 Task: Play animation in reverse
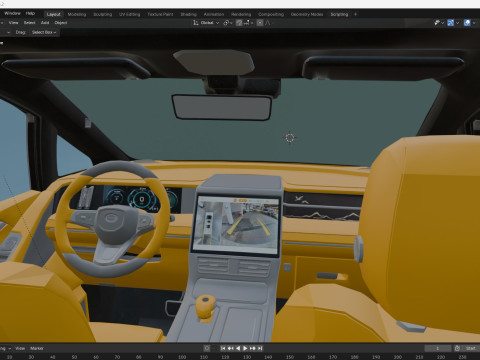238,348
